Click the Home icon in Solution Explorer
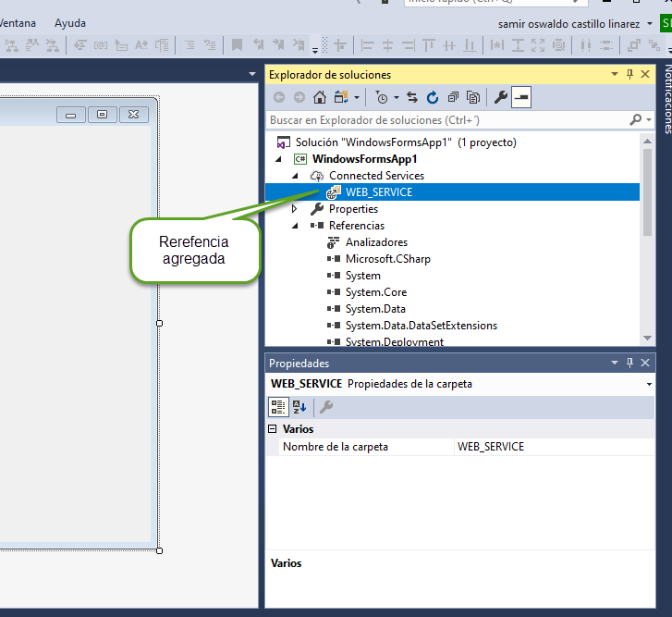The image size is (672, 617). click(319, 97)
